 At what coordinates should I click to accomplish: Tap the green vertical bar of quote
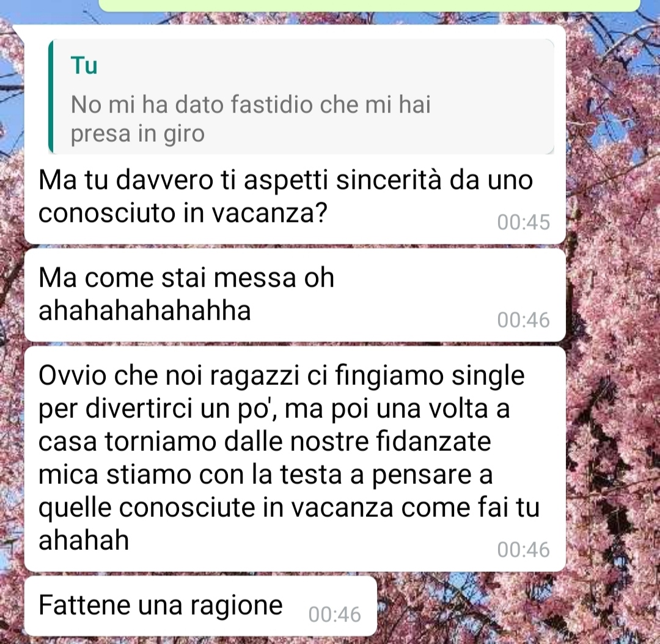coord(51,97)
